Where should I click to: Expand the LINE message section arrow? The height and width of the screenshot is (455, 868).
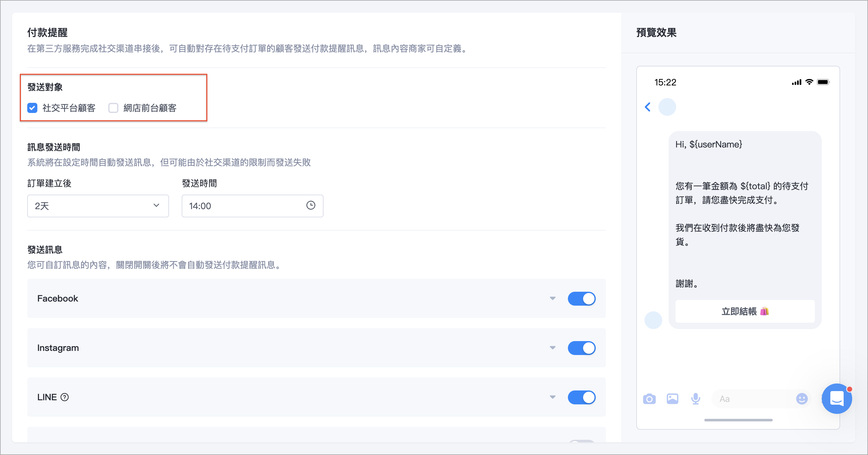click(552, 397)
